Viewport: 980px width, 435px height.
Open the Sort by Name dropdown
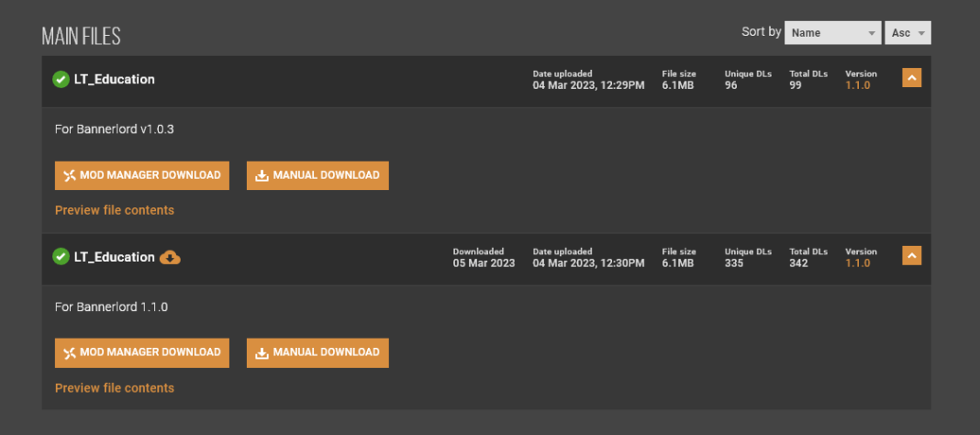(x=832, y=33)
